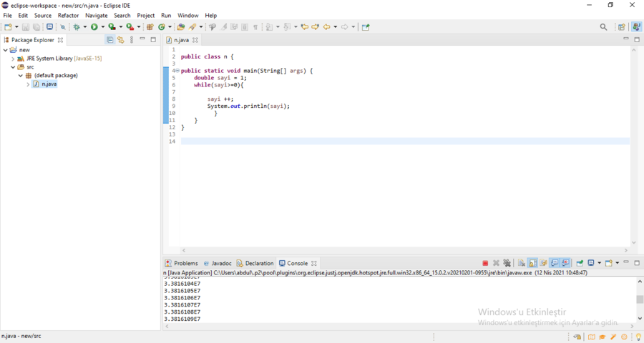Viewport: 644px width, 343px height.
Task: Click the Open Perspective icon
Action: 621,27
